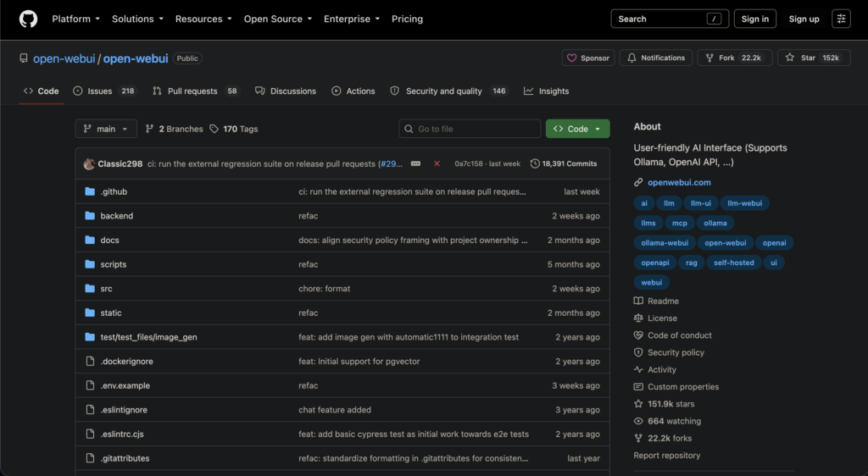Open the 2 Branches link

pyautogui.click(x=175, y=129)
